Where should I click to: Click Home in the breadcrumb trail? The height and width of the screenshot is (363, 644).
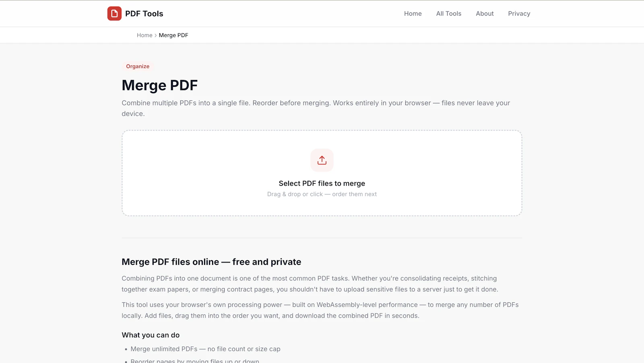144,35
